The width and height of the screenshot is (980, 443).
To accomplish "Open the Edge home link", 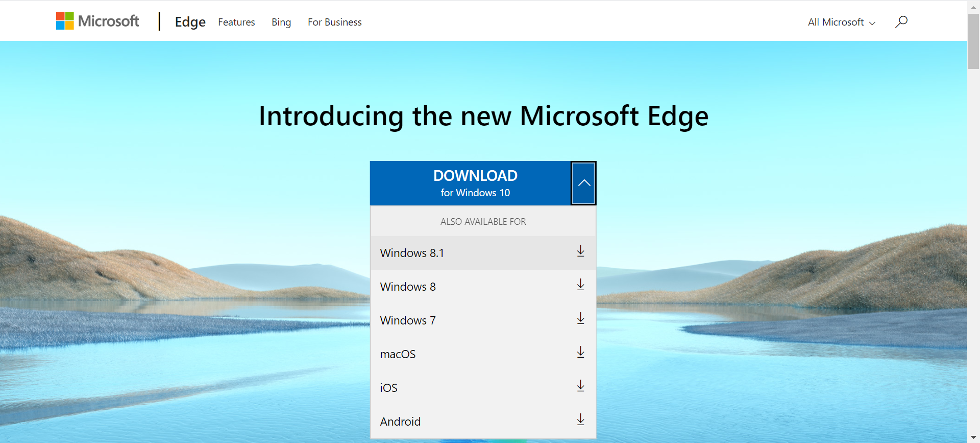I will [190, 22].
